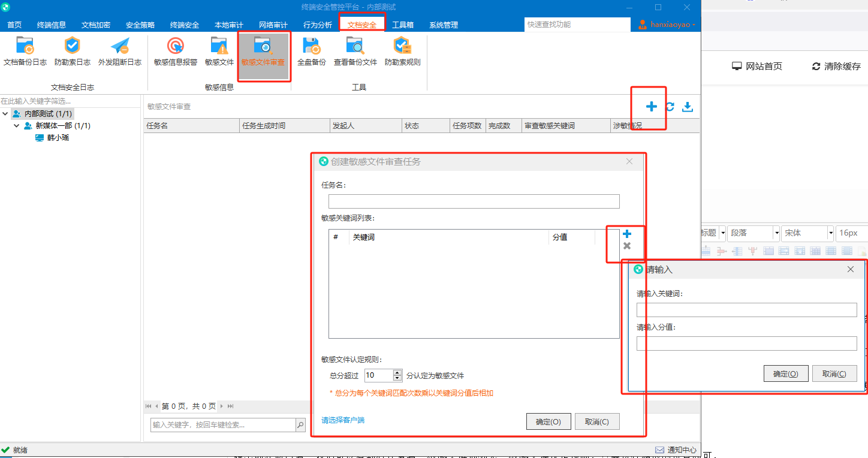868x458 pixels.
Task: Confirm with 确定(O) in the create task dialog
Action: 548,421
